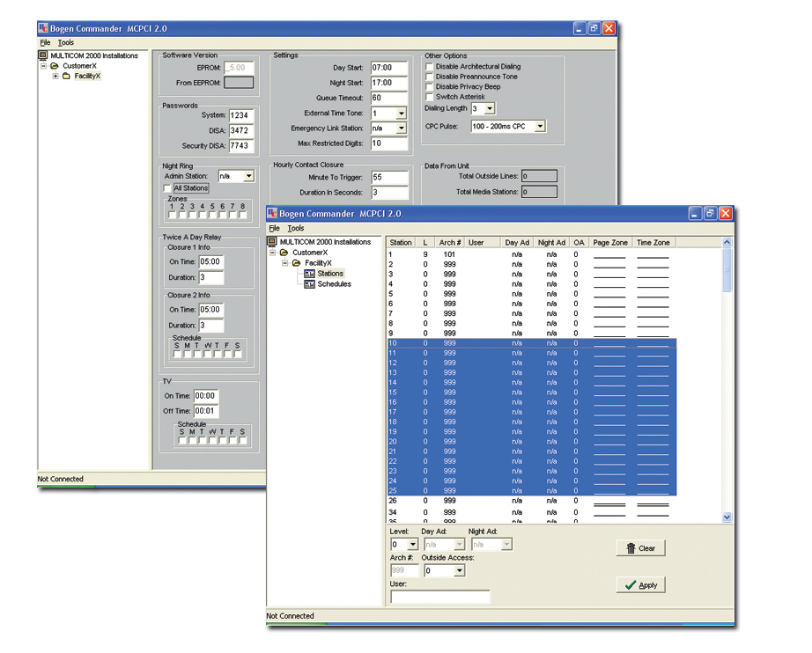Collapse the CustomerX node in the back window
This screenshot has height=653, width=812.
coord(43,66)
